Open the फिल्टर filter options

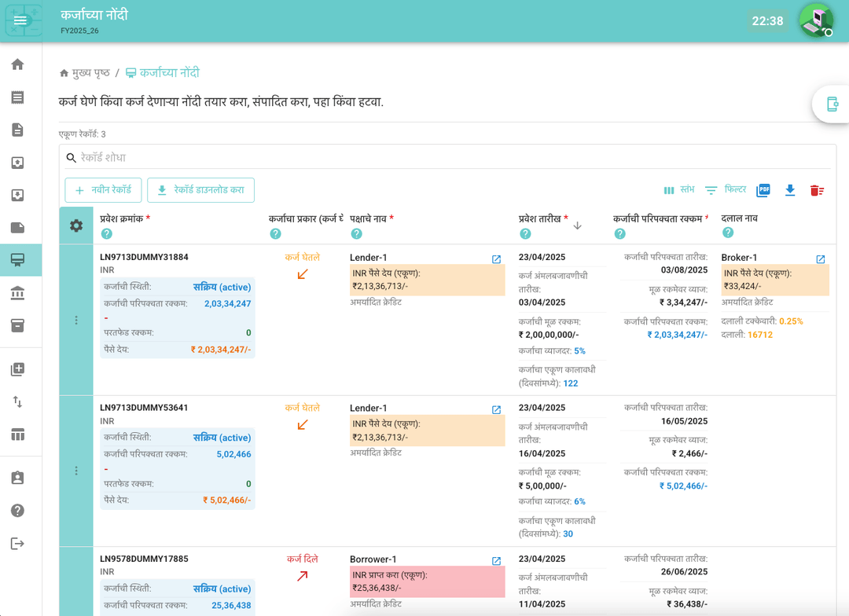coord(726,190)
